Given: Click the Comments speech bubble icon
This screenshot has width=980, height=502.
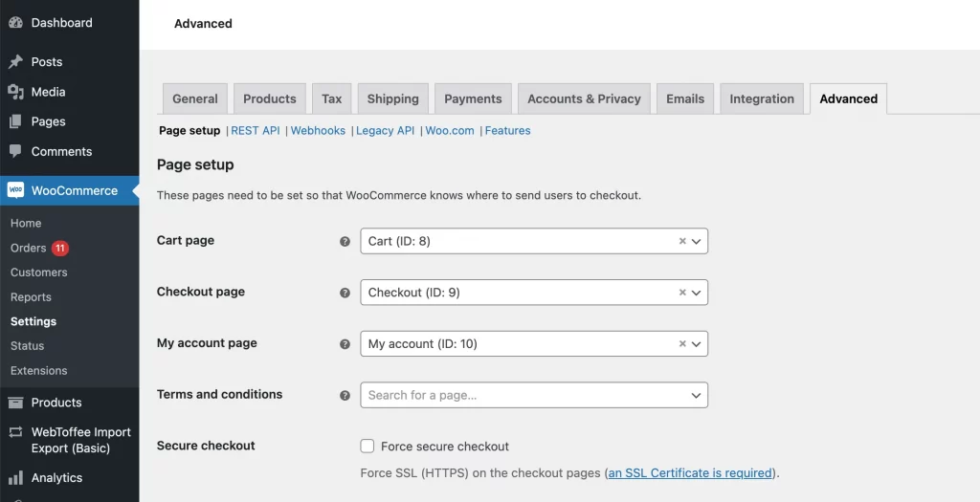Looking at the screenshot, I should 15,151.
